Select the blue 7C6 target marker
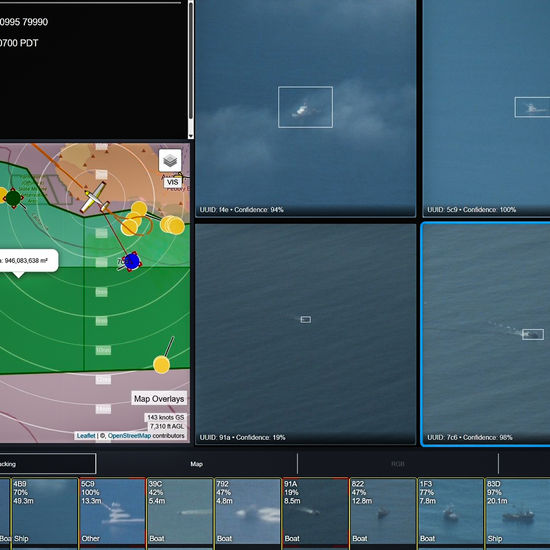Viewport: 550px width, 550px height. pos(132,261)
